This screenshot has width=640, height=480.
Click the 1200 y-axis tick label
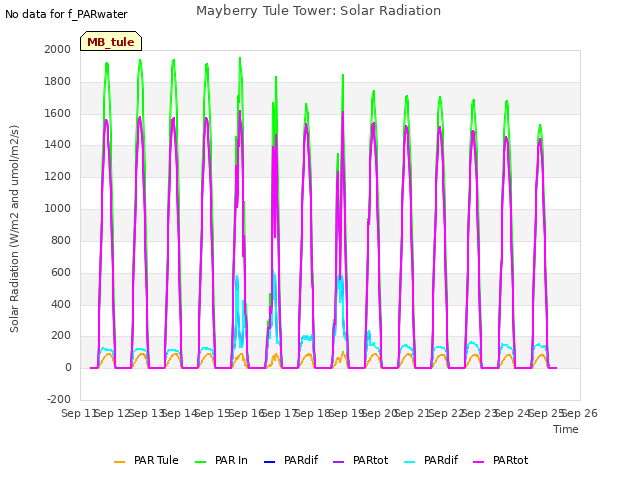coord(58,176)
